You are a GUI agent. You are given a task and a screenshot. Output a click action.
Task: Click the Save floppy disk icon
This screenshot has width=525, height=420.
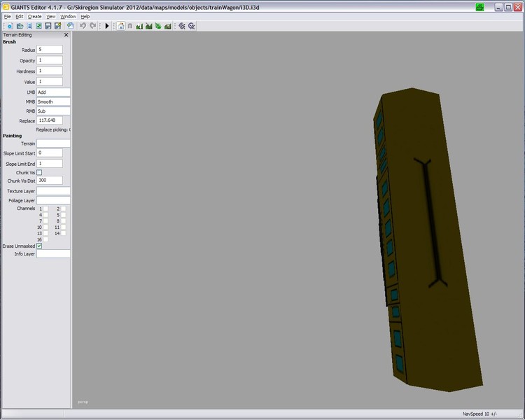point(48,26)
